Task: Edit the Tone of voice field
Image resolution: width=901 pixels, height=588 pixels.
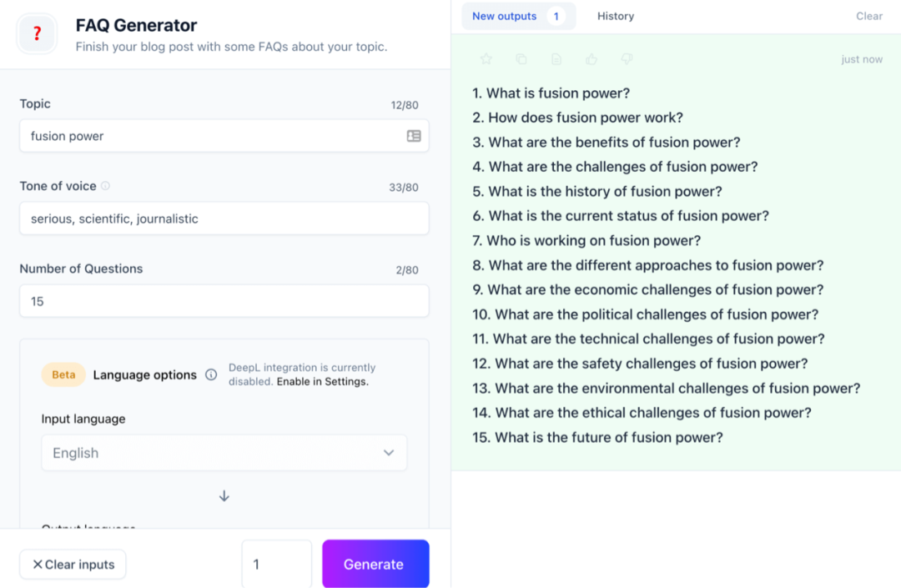Action: click(224, 219)
